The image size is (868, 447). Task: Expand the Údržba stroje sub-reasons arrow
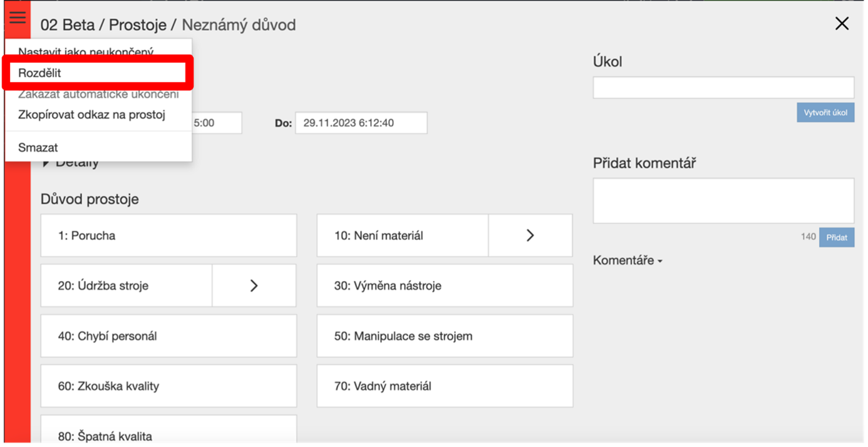tap(254, 285)
